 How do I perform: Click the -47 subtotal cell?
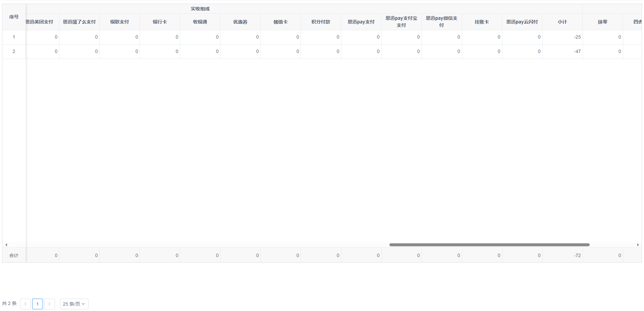point(562,52)
